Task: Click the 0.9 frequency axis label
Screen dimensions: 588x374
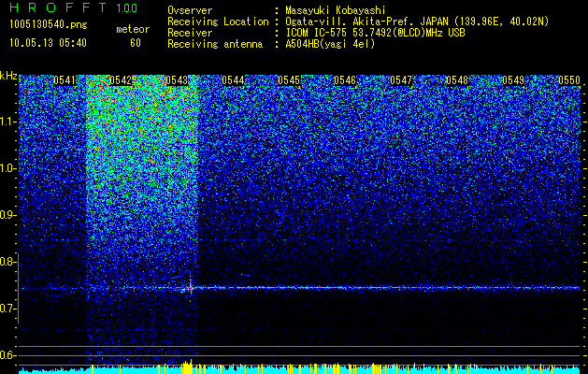Action: [8, 215]
